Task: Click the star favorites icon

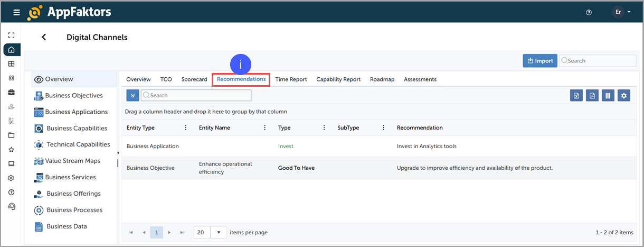Action: (12, 150)
